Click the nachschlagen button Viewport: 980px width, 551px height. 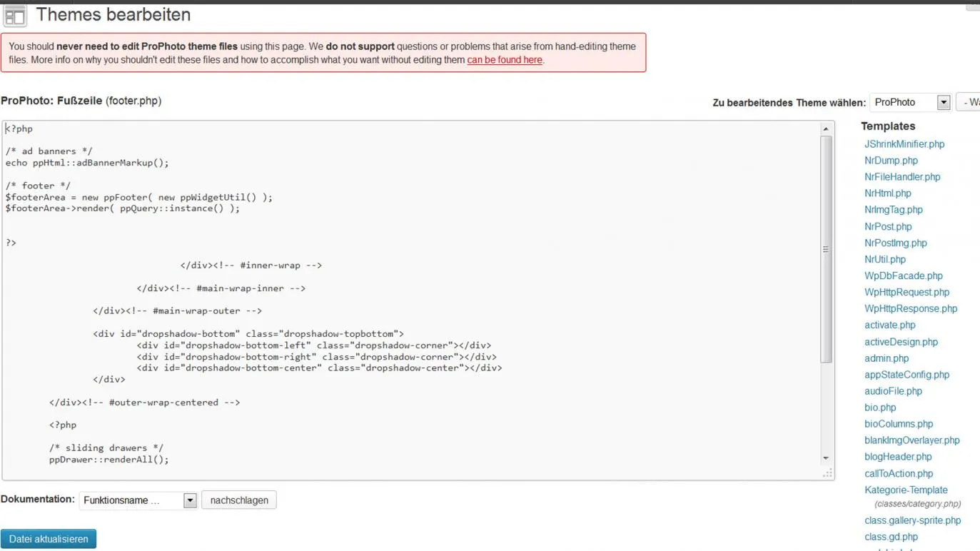(239, 500)
